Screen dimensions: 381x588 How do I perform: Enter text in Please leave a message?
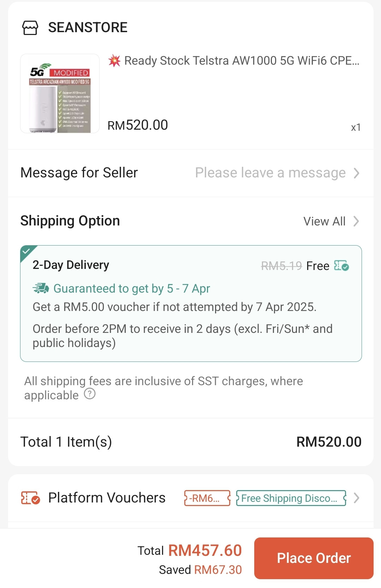coord(270,173)
